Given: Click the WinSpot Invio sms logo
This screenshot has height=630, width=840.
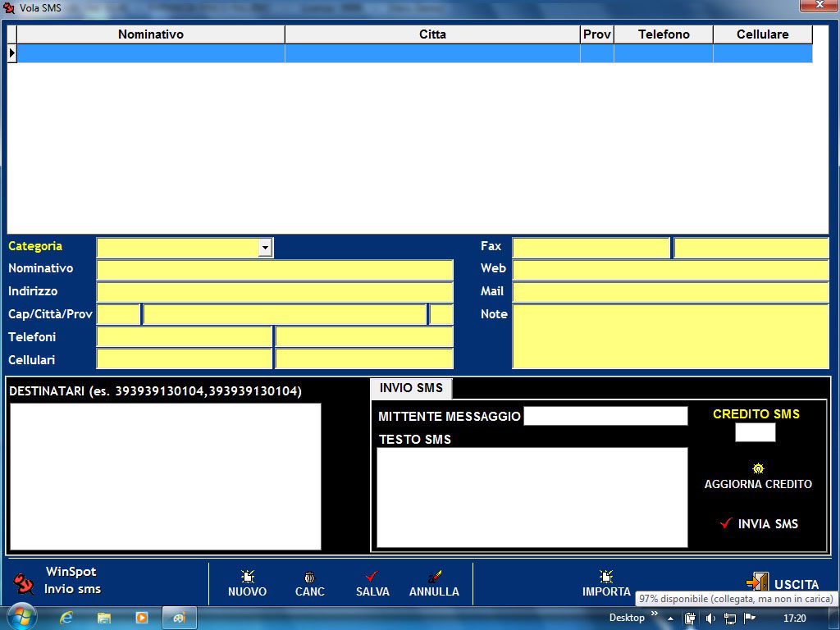Looking at the screenshot, I should [x=25, y=582].
